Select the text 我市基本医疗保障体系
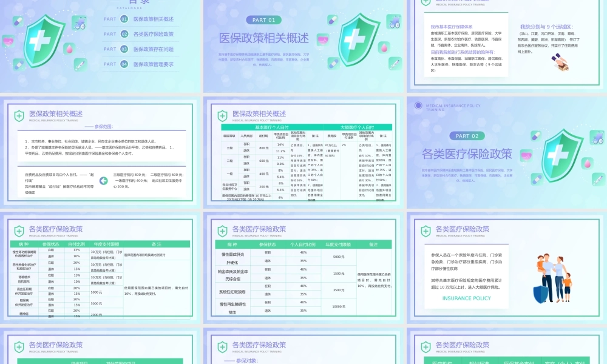Screen dimensions: 607x364 (x=452, y=27)
